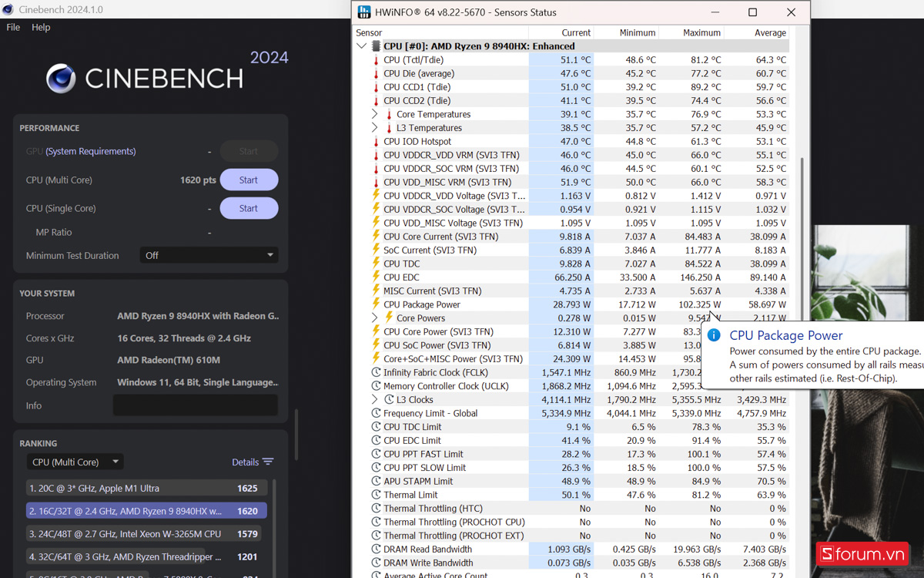Screen dimensions: 924x578
Task: Click the lightning icon beside CPU VDDCR_VDD Voltage
Action: (x=377, y=195)
